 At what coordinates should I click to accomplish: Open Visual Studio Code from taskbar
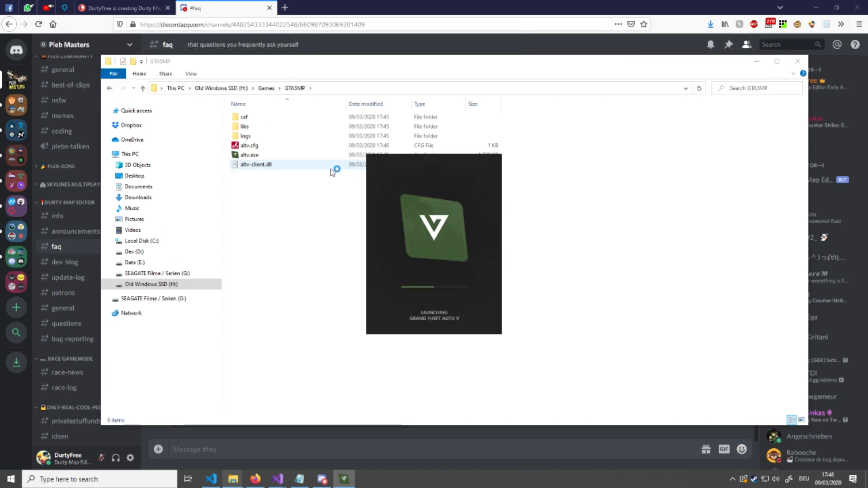pyautogui.click(x=211, y=479)
